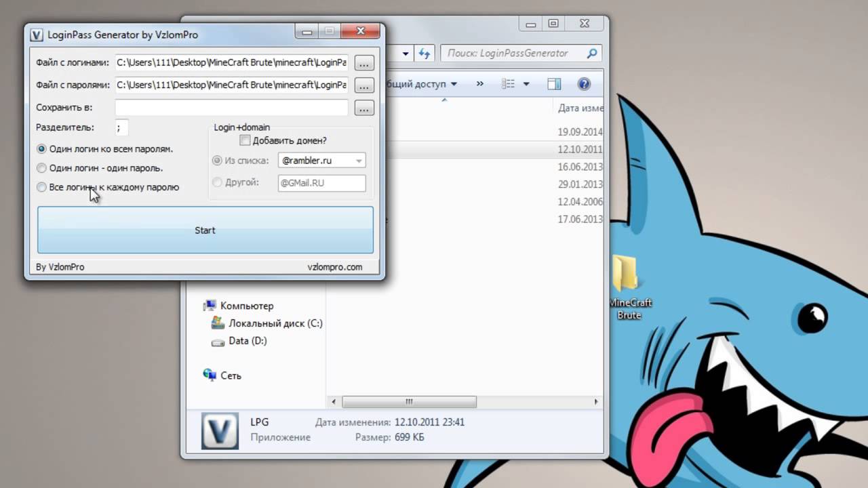
Task: Click the Explorer horizontal scrollbar thumb
Action: tap(409, 401)
